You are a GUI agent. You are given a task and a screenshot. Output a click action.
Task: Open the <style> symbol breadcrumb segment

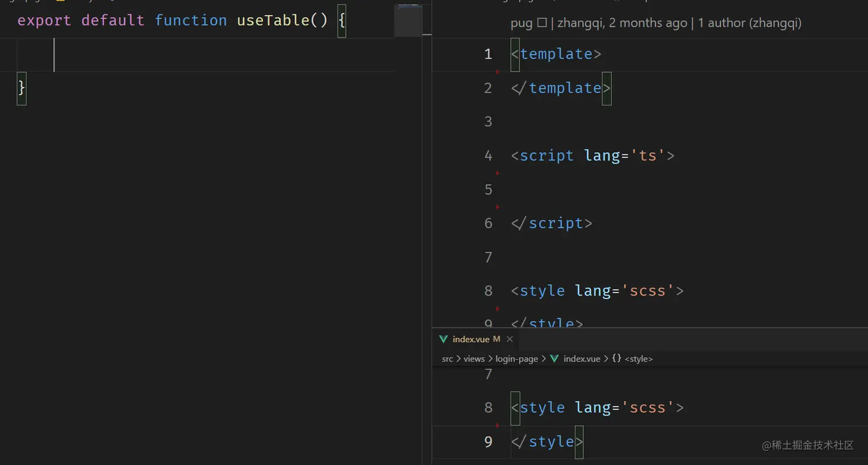638,359
